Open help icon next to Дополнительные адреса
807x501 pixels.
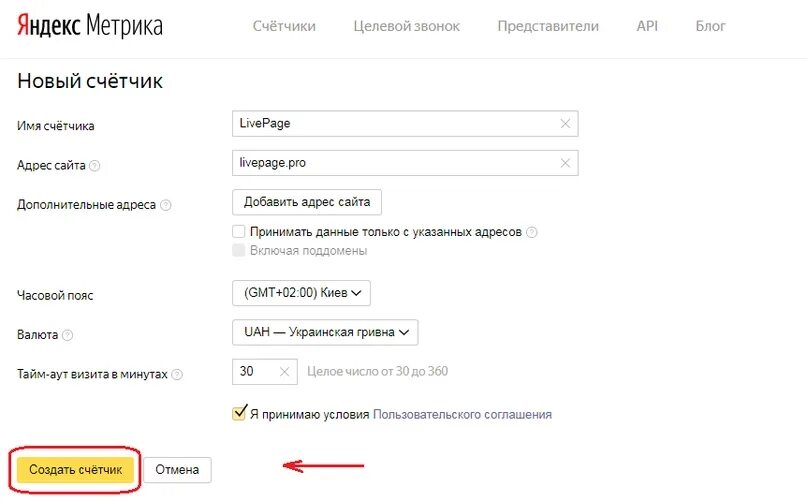point(165,205)
